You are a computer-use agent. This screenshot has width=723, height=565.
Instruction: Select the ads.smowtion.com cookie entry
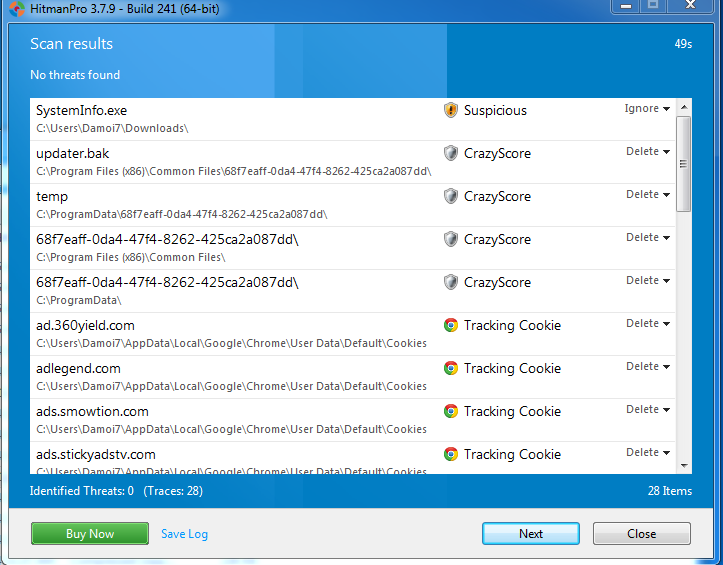click(92, 411)
